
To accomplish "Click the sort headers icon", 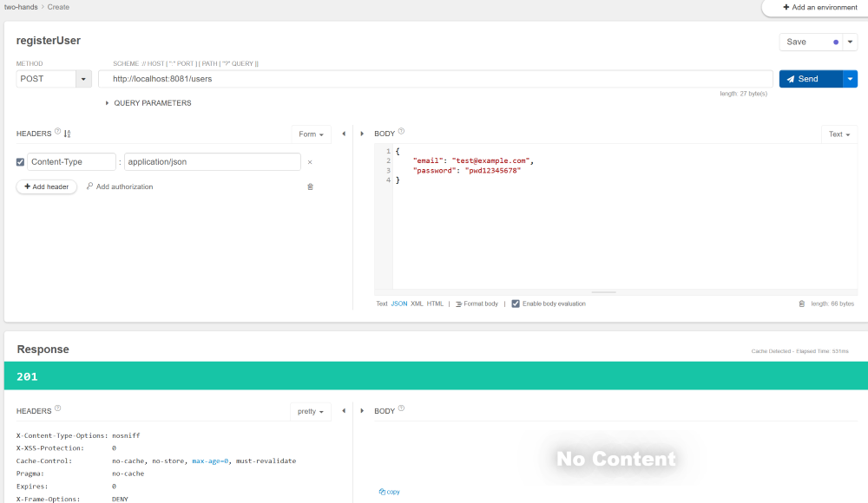I will coord(67,134).
